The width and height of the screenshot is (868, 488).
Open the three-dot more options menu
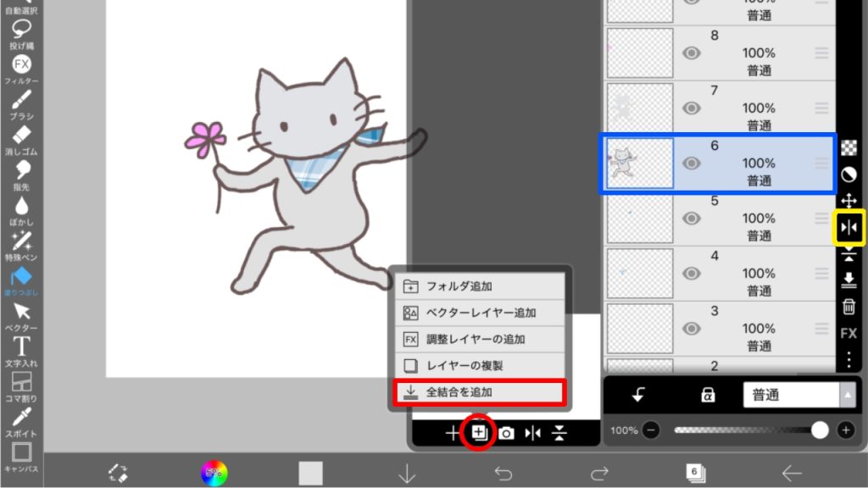tap(849, 360)
